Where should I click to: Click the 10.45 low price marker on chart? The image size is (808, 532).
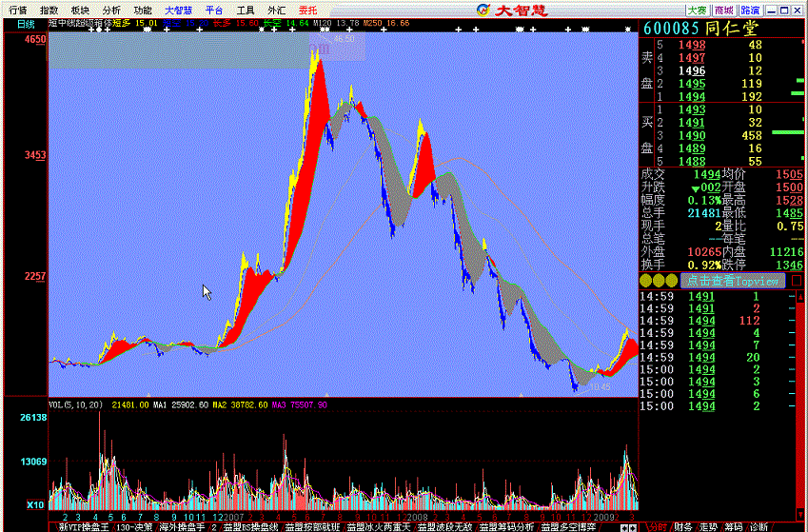(600, 387)
